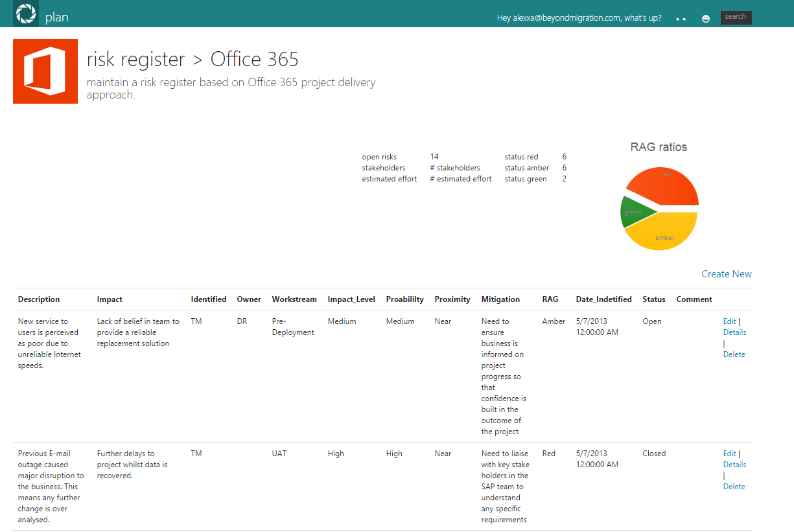Viewport: 794px width, 532px height.
Task: Open Details for the Amber risk row
Action: 734,332
